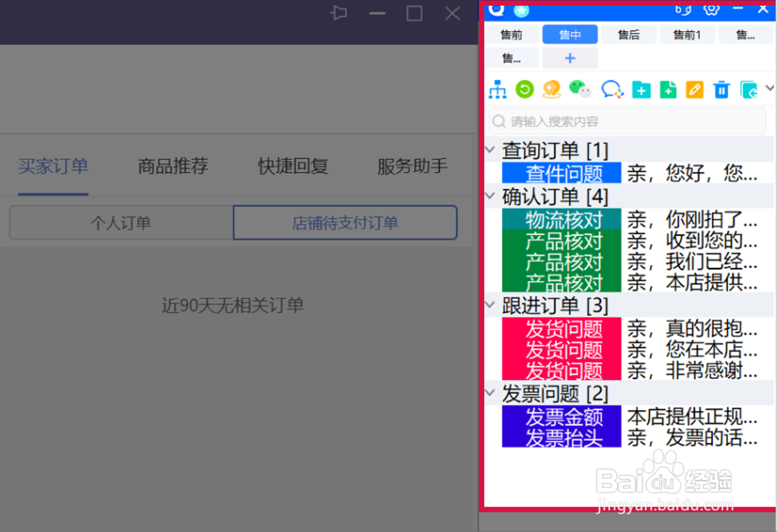Image resolution: width=777 pixels, height=532 pixels.
Task: Select the 店铺待支付订单 button
Action: pos(345,223)
